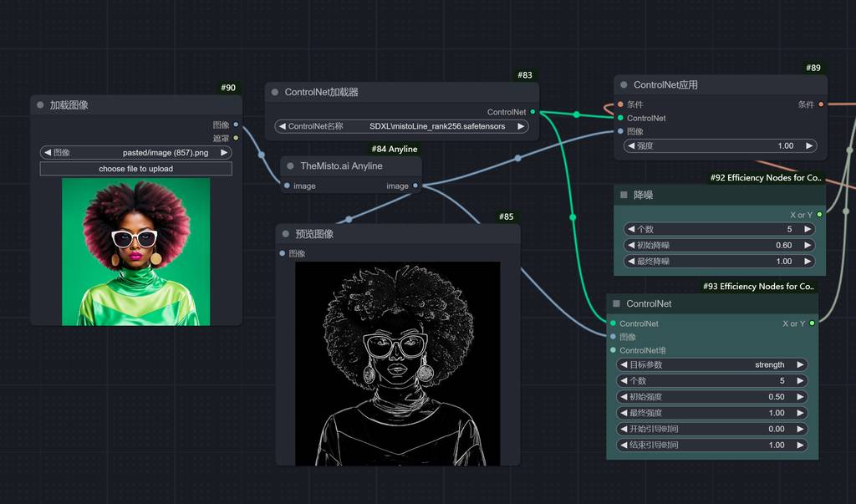
Task: Click the title dot of ControlNet加载器 node
Action: point(274,92)
